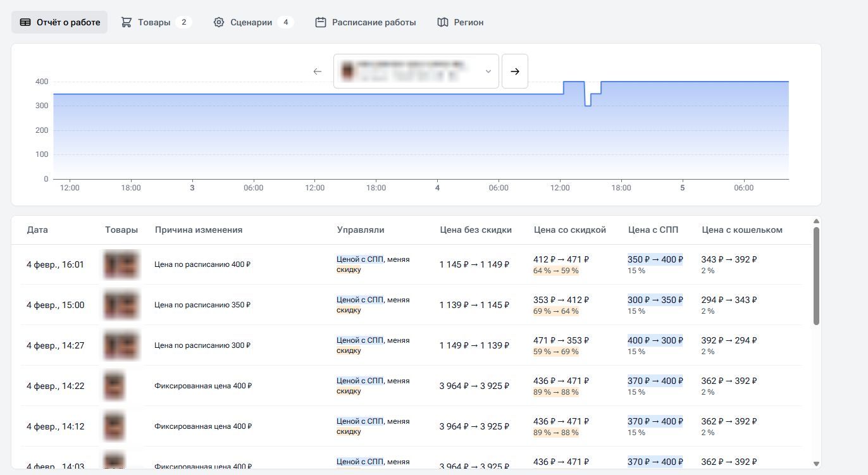868x475 pixels.
Task: Open the Товары tab
Action: tap(155, 22)
